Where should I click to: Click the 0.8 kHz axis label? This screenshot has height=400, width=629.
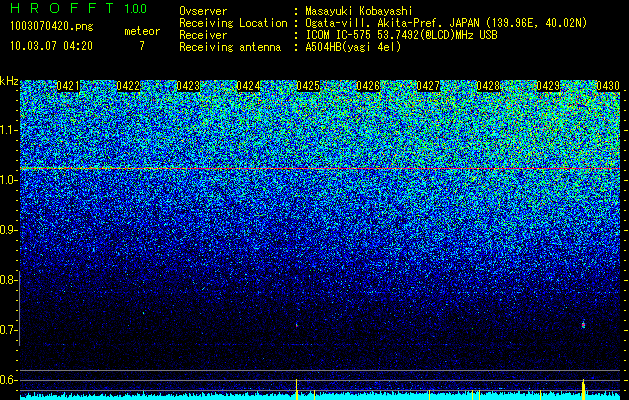click(x=7, y=280)
